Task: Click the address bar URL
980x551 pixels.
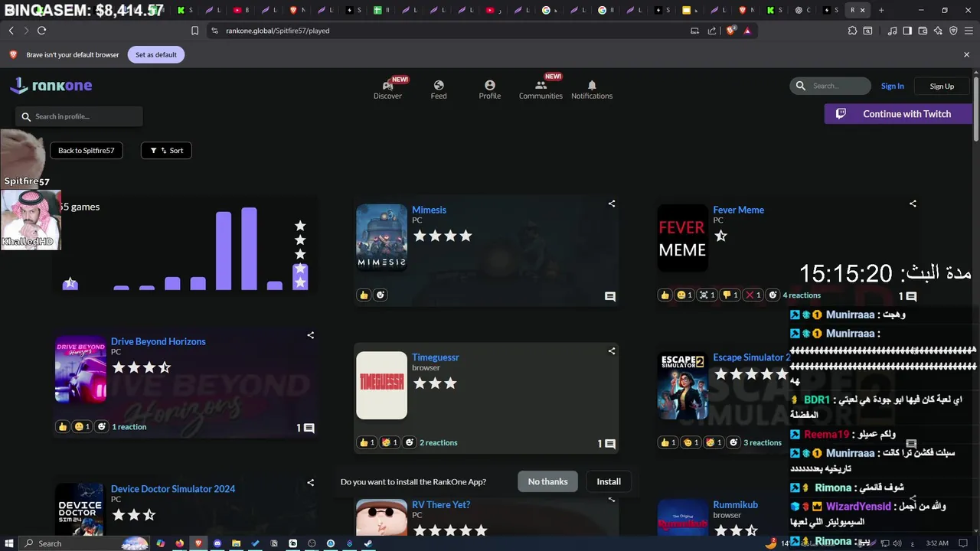Action: click(278, 31)
